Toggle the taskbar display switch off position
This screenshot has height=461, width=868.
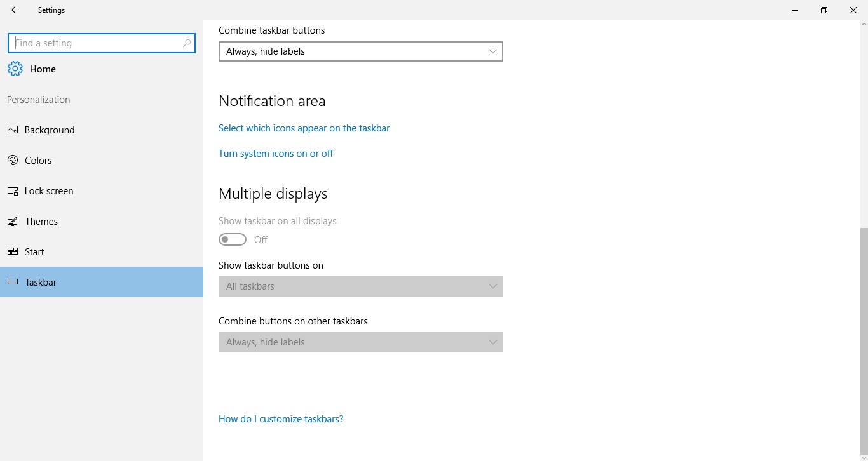coord(232,239)
